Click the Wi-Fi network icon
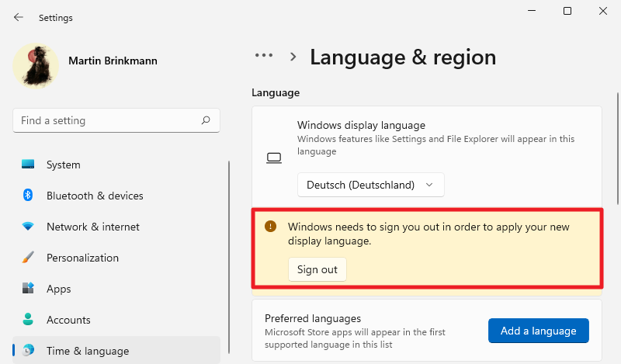 click(28, 226)
